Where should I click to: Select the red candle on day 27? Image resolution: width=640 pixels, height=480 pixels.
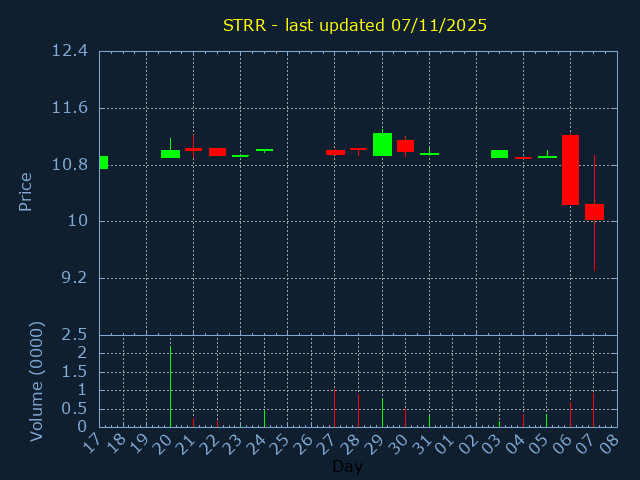point(335,152)
